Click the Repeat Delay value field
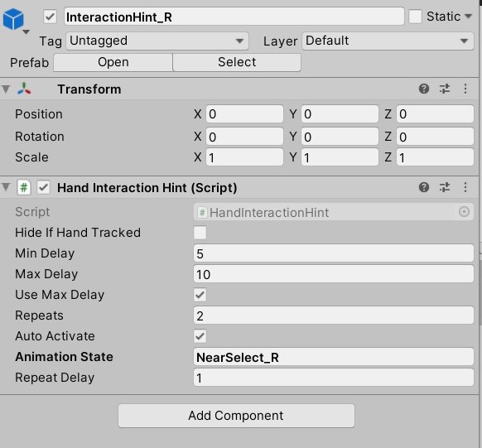This screenshot has width=482, height=448. click(x=334, y=378)
